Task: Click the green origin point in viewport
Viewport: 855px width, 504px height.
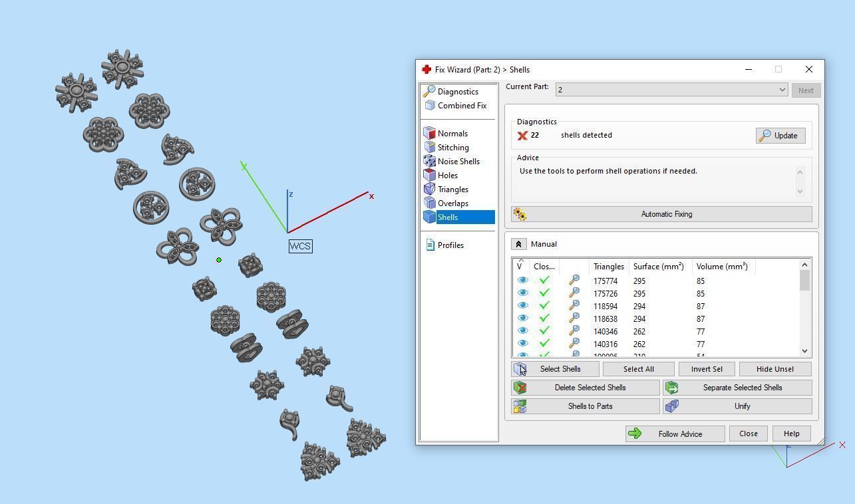Action: [219, 260]
